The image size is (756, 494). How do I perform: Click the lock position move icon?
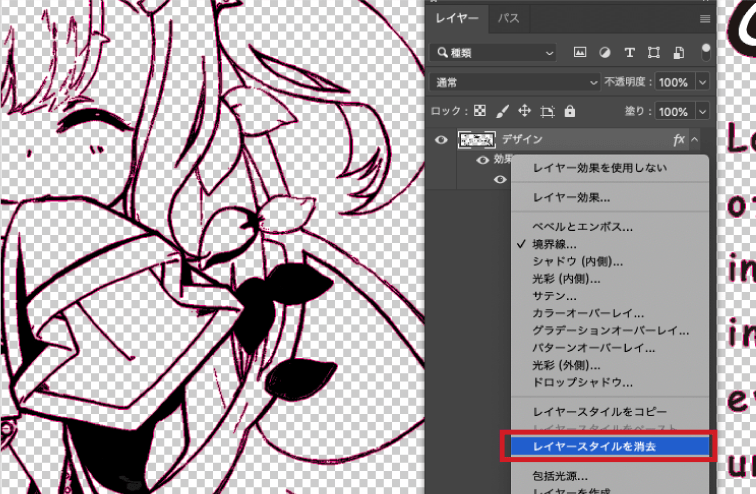tap(524, 111)
